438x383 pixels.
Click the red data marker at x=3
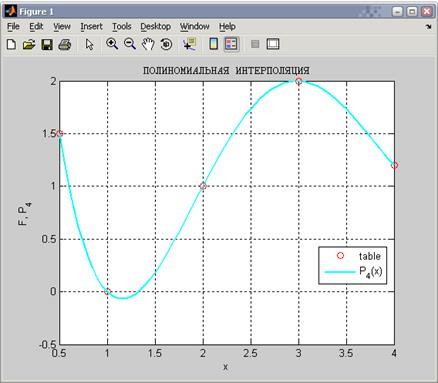(x=299, y=81)
